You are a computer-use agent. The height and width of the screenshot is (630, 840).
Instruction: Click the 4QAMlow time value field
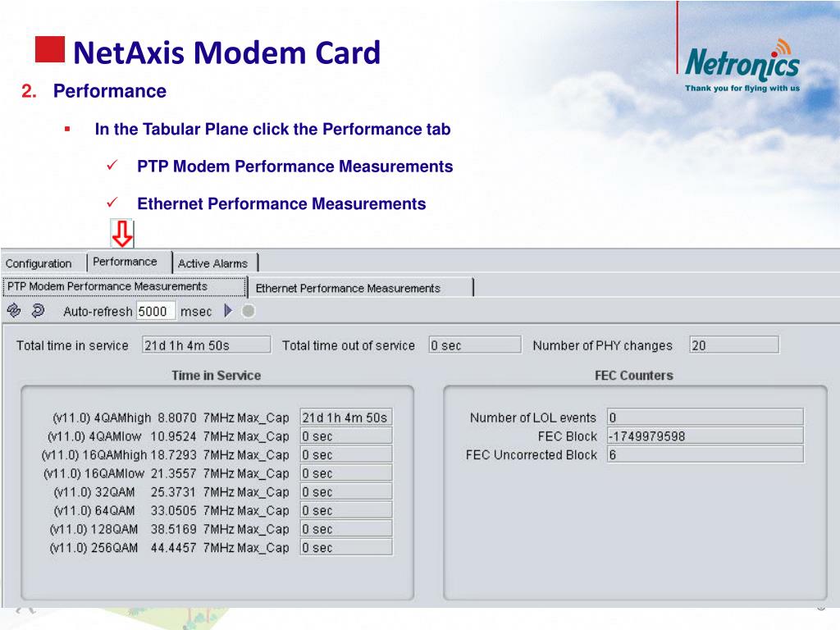point(346,436)
